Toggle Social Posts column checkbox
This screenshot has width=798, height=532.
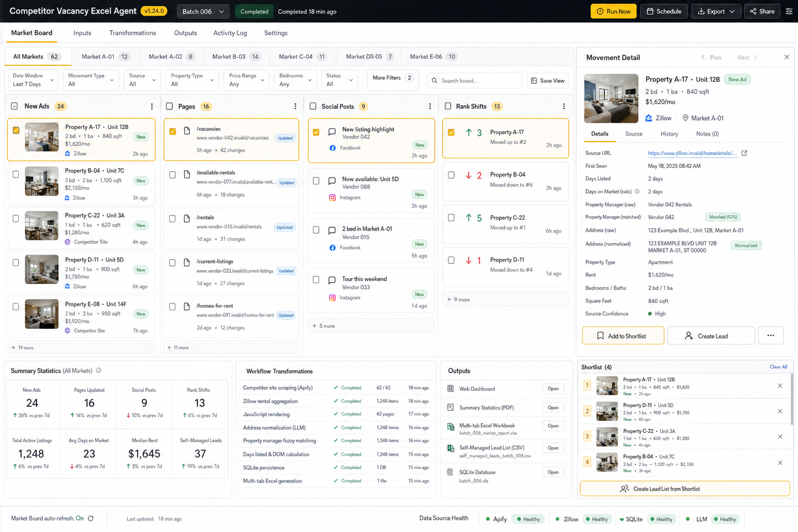click(313, 106)
